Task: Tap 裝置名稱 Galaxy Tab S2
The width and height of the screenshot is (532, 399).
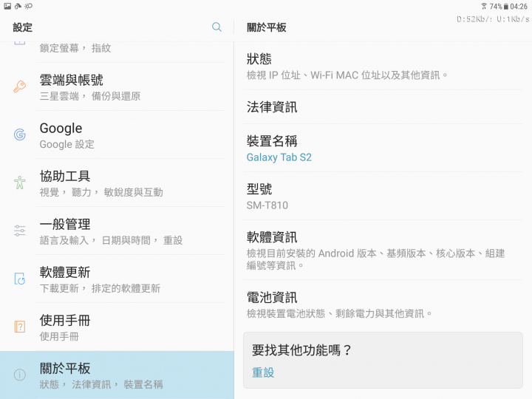Action: click(383, 149)
